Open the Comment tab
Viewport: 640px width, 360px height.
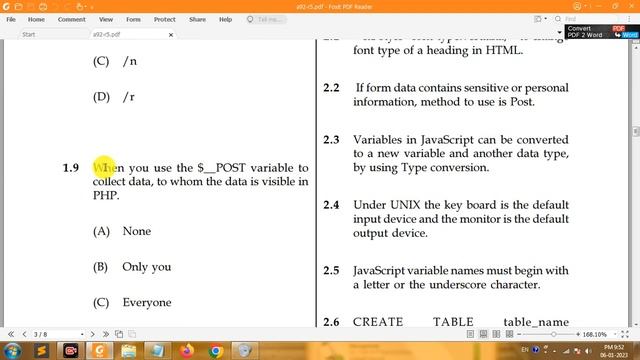(71, 19)
